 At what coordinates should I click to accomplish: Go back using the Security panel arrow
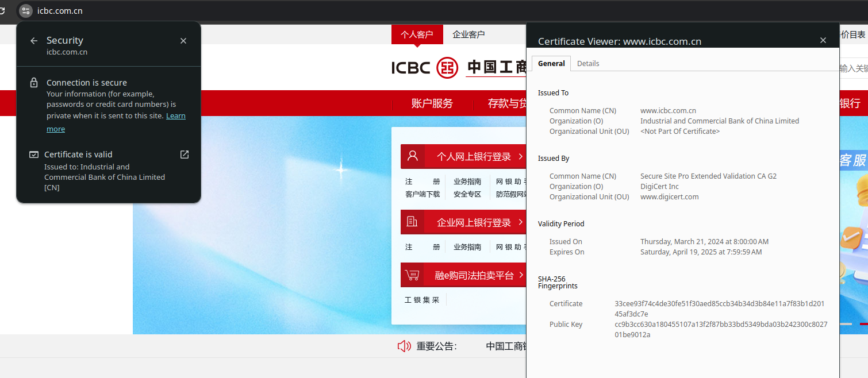click(x=34, y=41)
